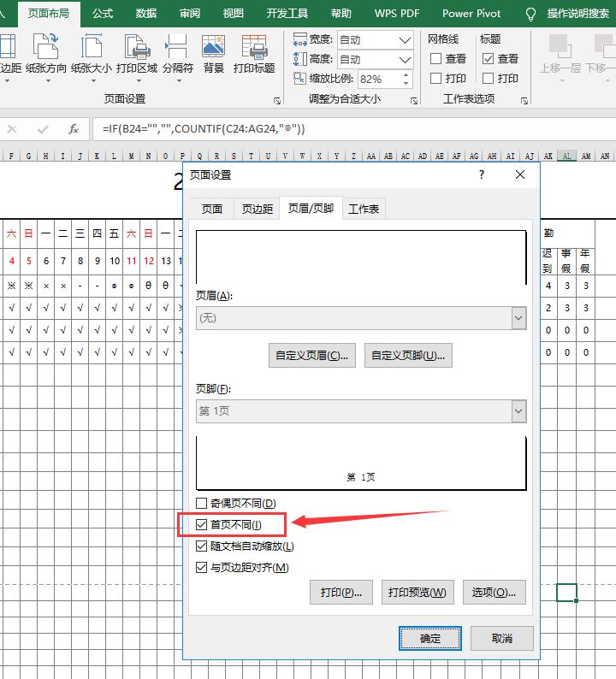Click the 页边距 margins icon in ribbon
The width and height of the screenshot is (616, 679).
[8, 46]
